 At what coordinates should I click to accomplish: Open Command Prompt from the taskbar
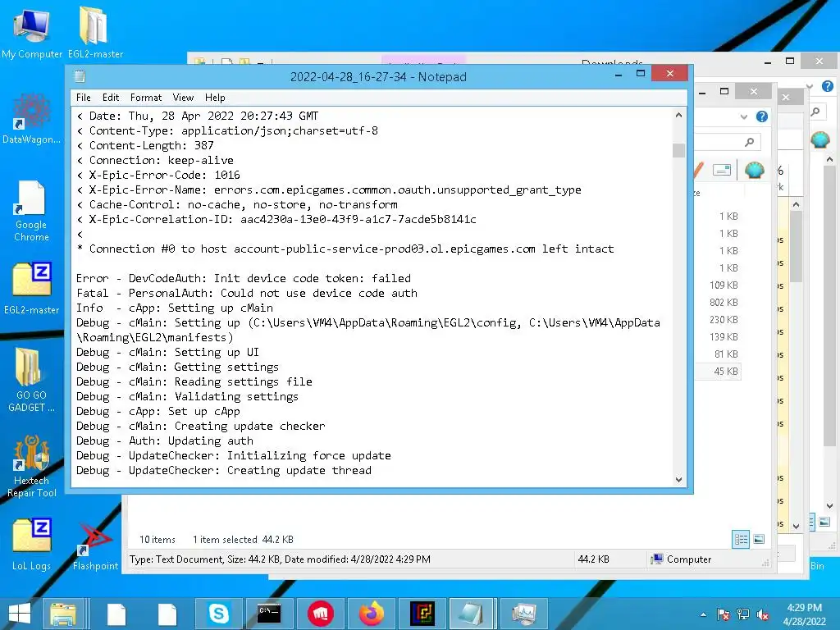[269, 614]
